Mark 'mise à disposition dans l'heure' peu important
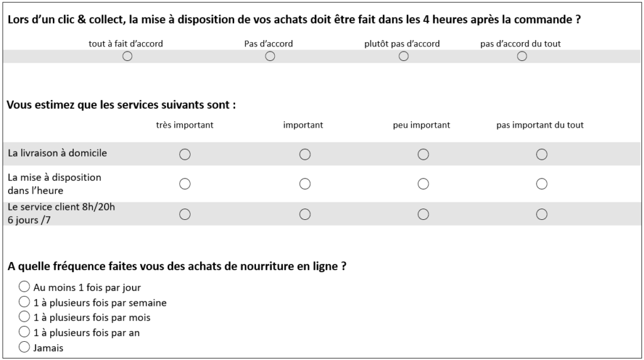This screenshot has width=644, height=360. pyautogui.click(x=423, y=184)
